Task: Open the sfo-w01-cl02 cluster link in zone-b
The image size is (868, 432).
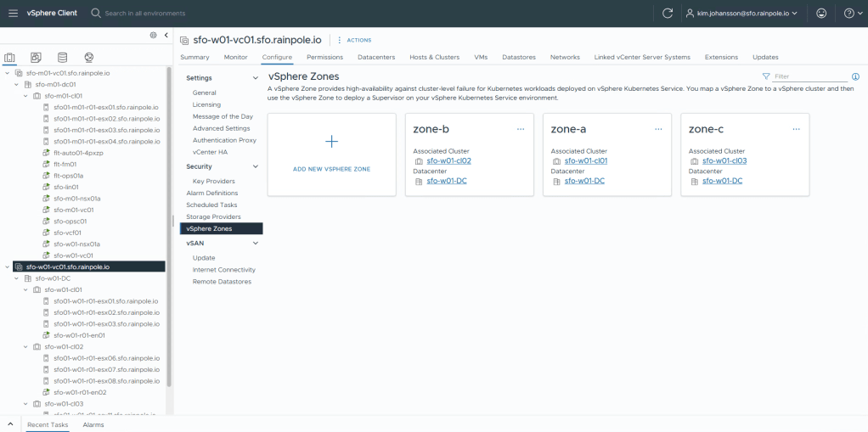Action: pos(448,160)
